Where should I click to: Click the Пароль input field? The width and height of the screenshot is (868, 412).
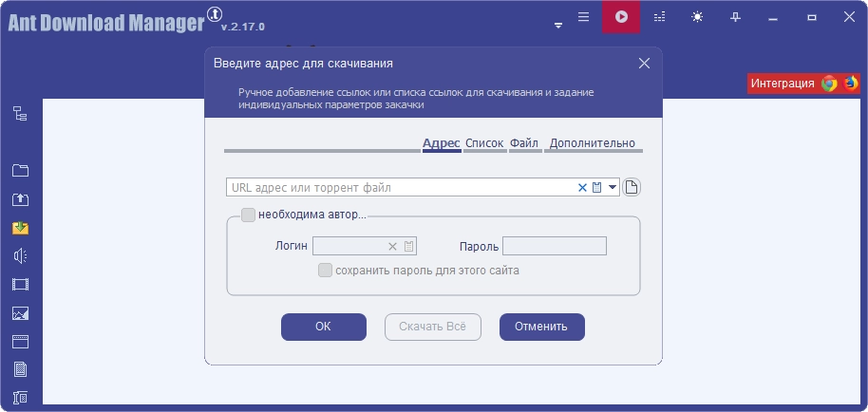555,246
